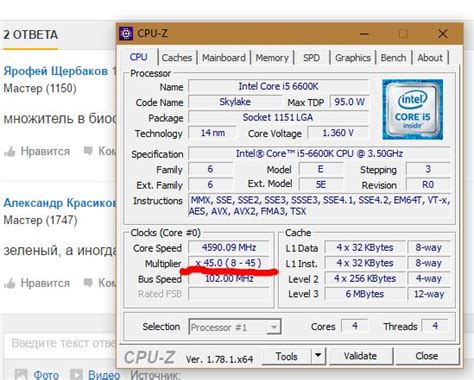Click the Stepping value '3'
This screenshot has width=474, height=380.
pos(428,169)
